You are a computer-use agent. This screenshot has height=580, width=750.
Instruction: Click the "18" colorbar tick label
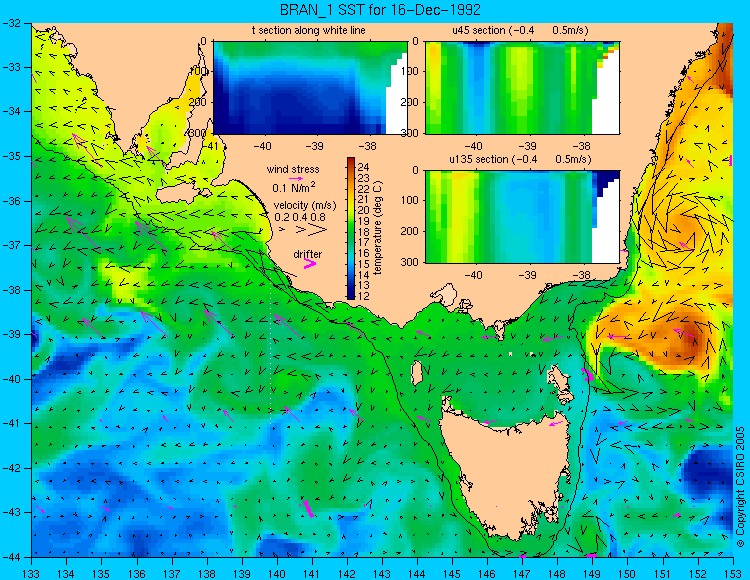(x=363, y=232)
